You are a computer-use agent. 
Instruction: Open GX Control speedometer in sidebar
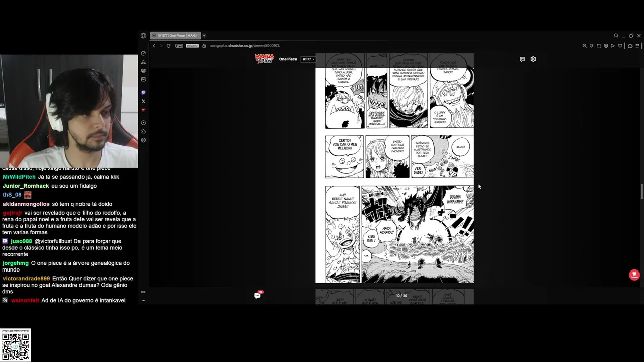coord(143,53)
